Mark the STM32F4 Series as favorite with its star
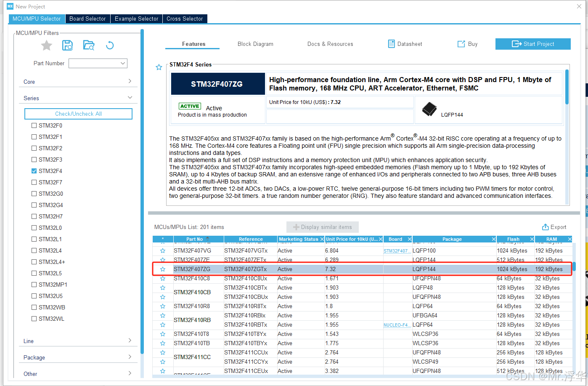The width and height of the screenshot is (588, 386). click(159, 67)
